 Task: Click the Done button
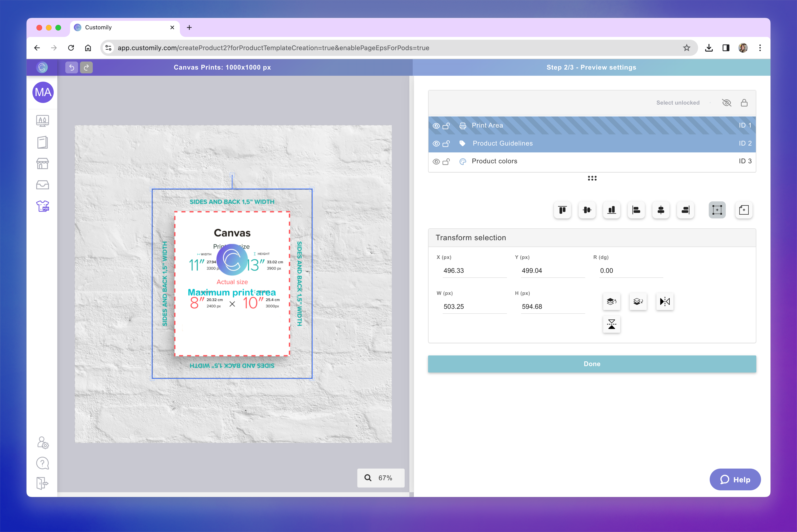click(592, 364)
